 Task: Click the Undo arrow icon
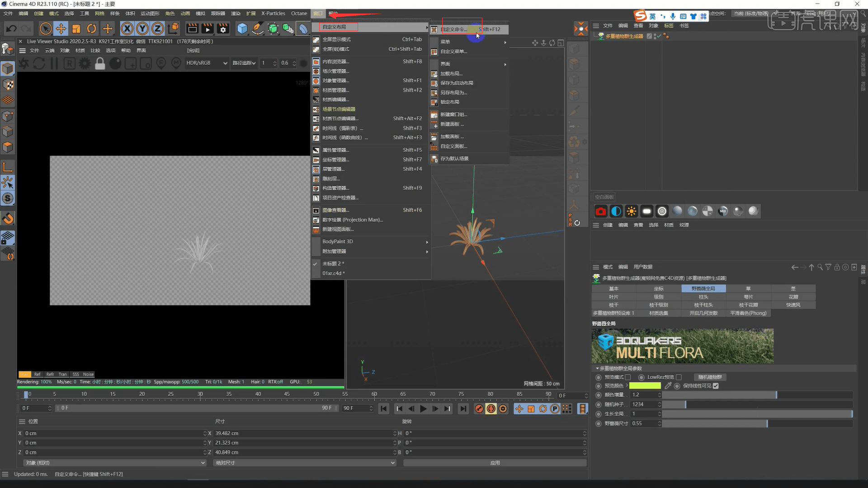11,28
